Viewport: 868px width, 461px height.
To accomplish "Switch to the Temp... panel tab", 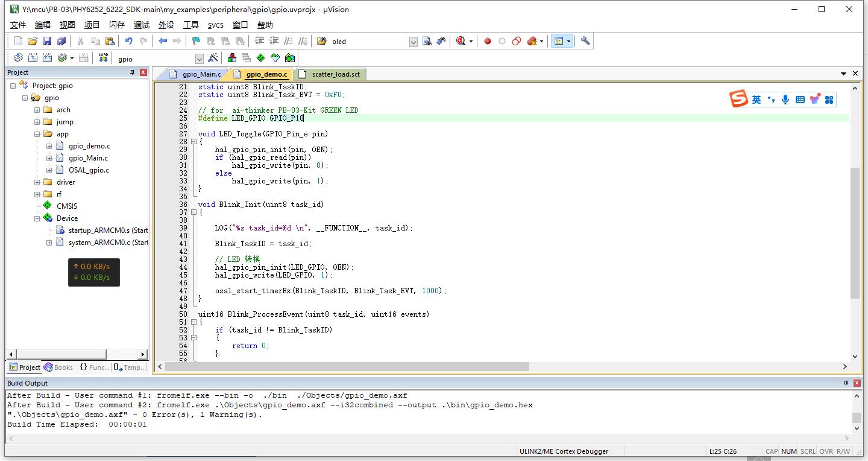I will click(x=130, y=367).
